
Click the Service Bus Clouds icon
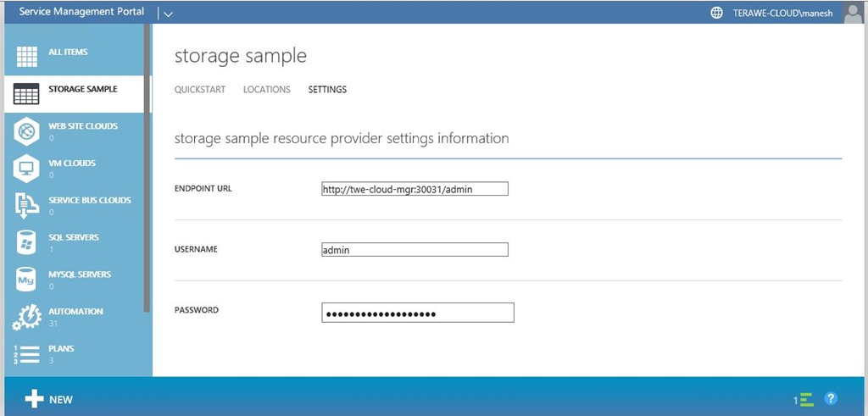click(27, 205)
